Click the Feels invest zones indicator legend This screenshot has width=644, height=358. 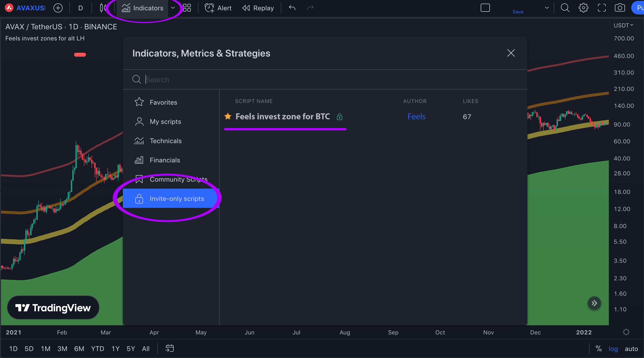tap(45, 38)
